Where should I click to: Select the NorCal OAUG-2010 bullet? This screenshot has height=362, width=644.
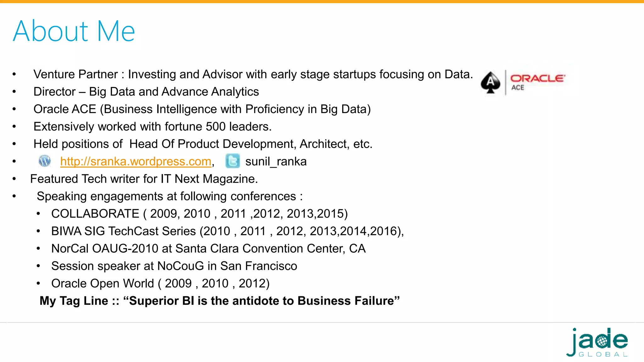208,249
